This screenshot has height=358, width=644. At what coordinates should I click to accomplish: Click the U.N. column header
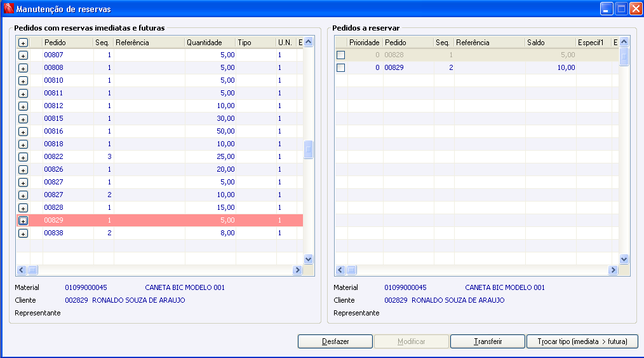[x=286, y=43]
